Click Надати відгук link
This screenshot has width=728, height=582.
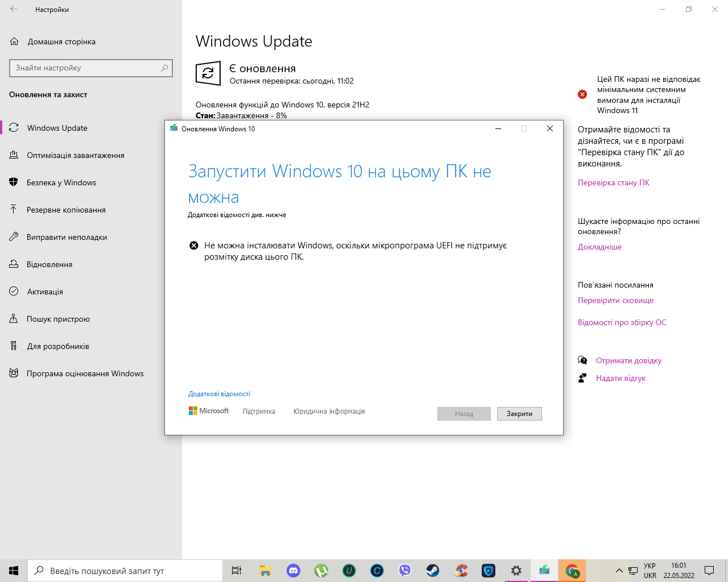click(621, 378)
